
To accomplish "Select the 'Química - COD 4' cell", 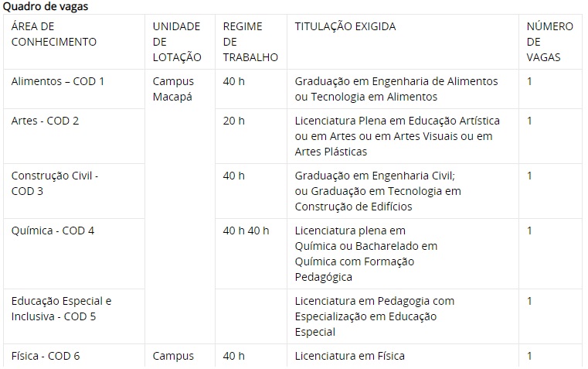I will [x=74, y=254].
